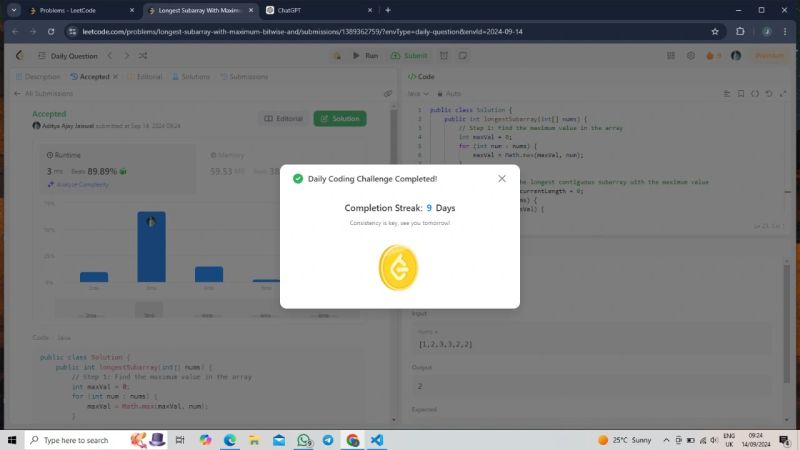Go back to All Submissions
This screenshot has width=800, height=450.
(x=43, y=93)
